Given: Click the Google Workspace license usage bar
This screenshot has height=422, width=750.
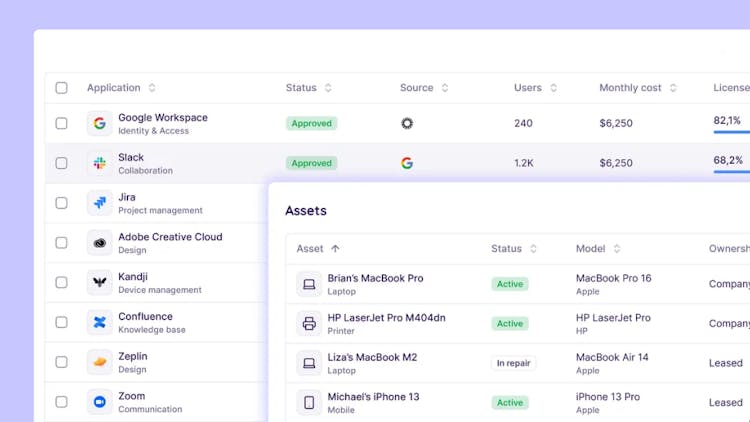Looking at the screenshot, I should point(731,132).
